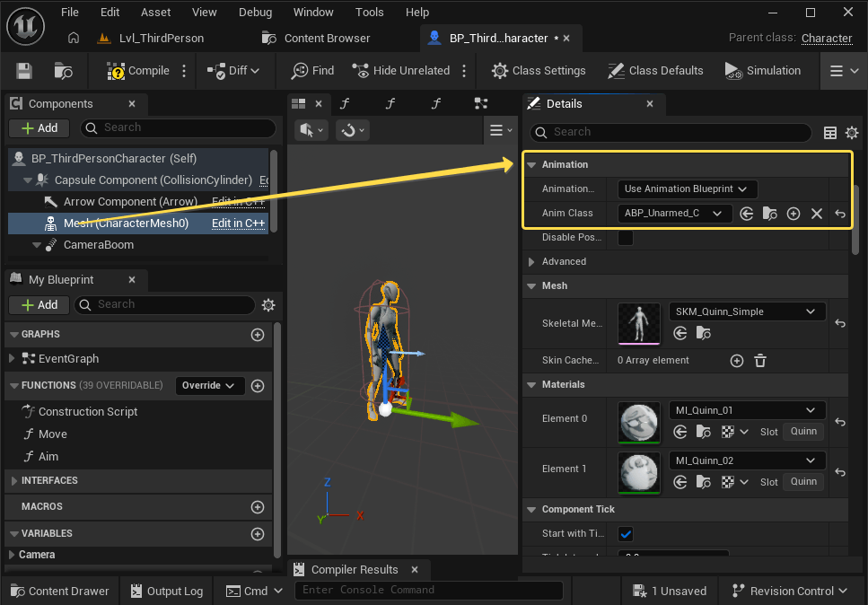Open Animation Mode dropdown
This screenshot has width=868, height=605.
pyautogui.click(x=688, y=189)
